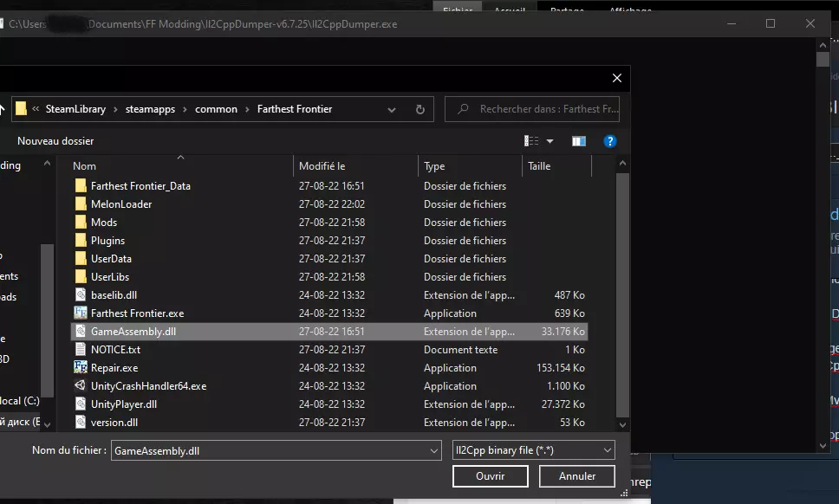Open the view options dropdown arrow

pos(550,141)
